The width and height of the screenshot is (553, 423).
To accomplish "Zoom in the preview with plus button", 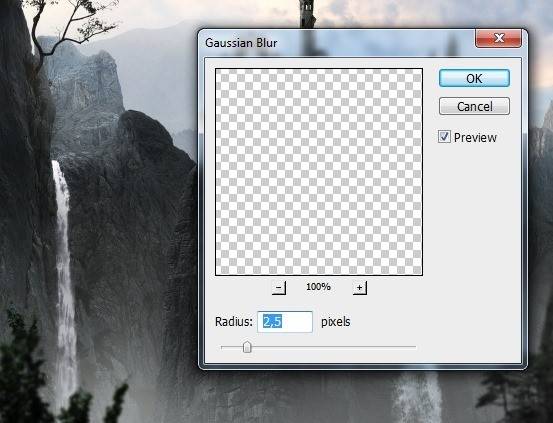I will 359,288.
